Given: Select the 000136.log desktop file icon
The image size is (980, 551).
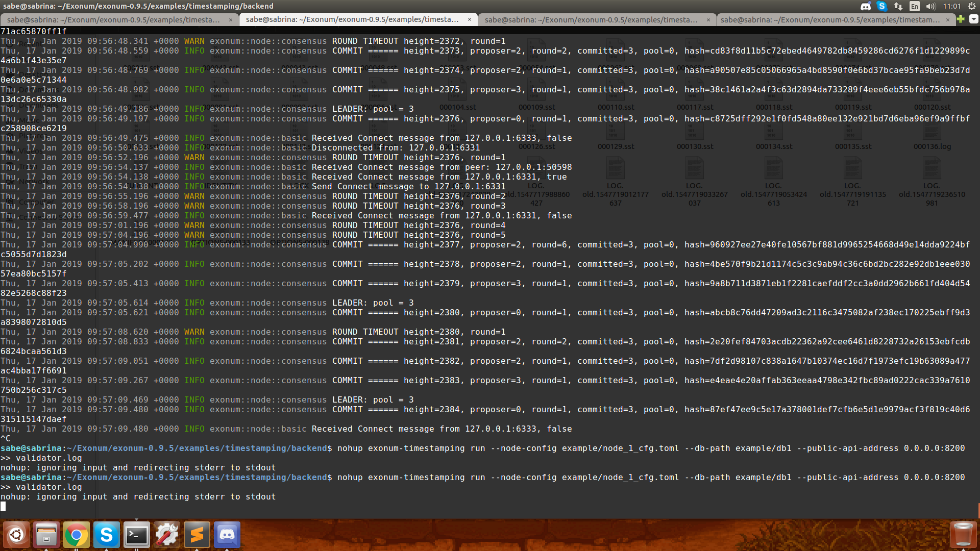Looking at the screenshot, I should click(x=932, y=133).
